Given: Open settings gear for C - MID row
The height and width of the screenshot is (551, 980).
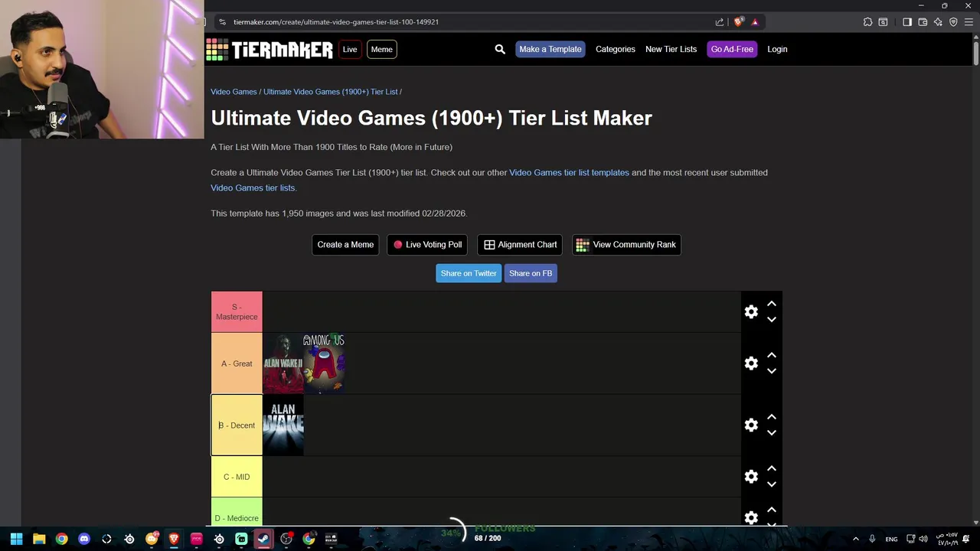Looking at the screenshot, I should (751, 477).
